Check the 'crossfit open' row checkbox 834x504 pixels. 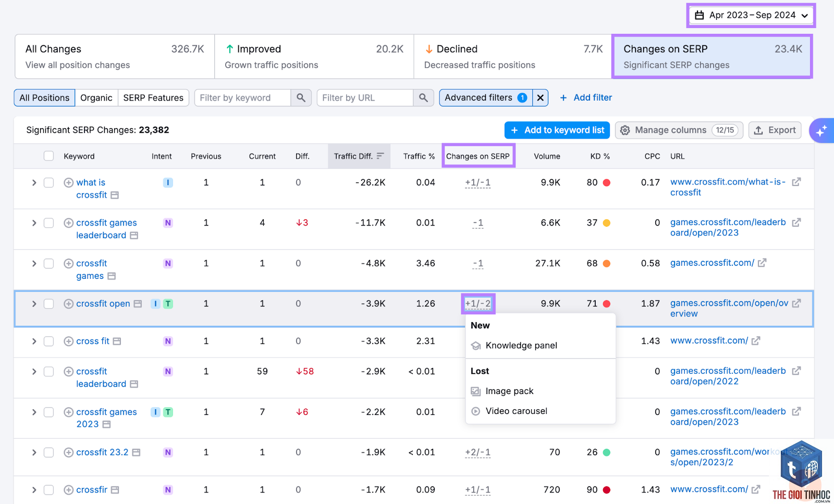tap(48, 304)
